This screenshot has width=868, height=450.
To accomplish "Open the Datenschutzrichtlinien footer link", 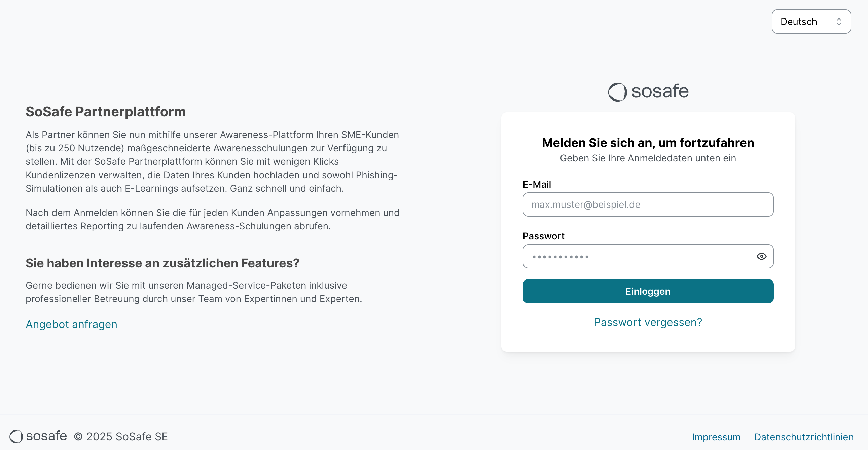I will tap(804, 437).
